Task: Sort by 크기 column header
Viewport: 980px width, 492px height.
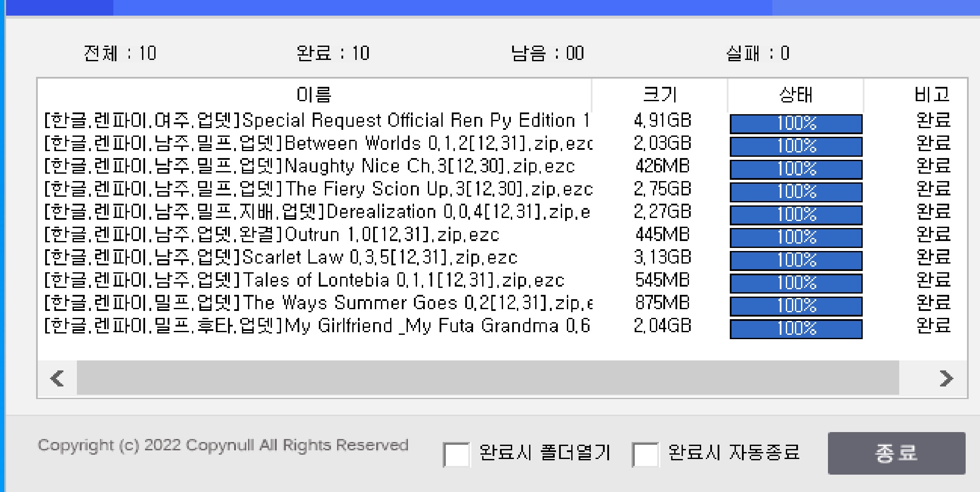Action: 659,94
